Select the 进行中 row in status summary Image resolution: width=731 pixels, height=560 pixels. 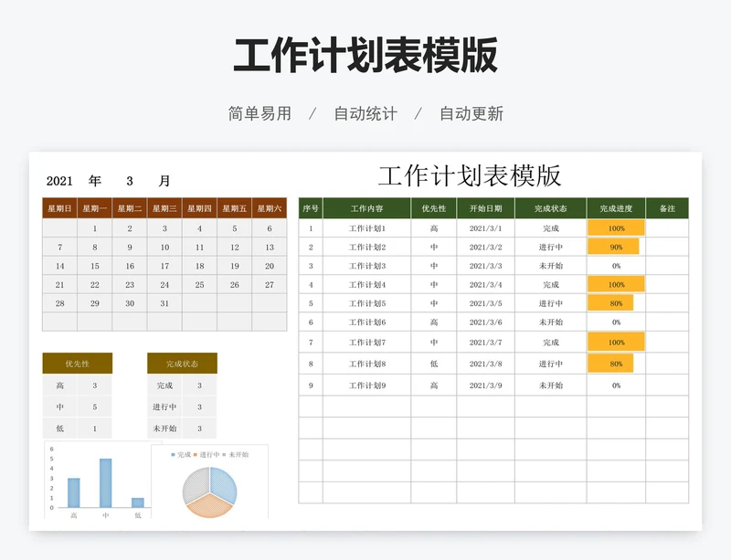[x=182, y=407]
